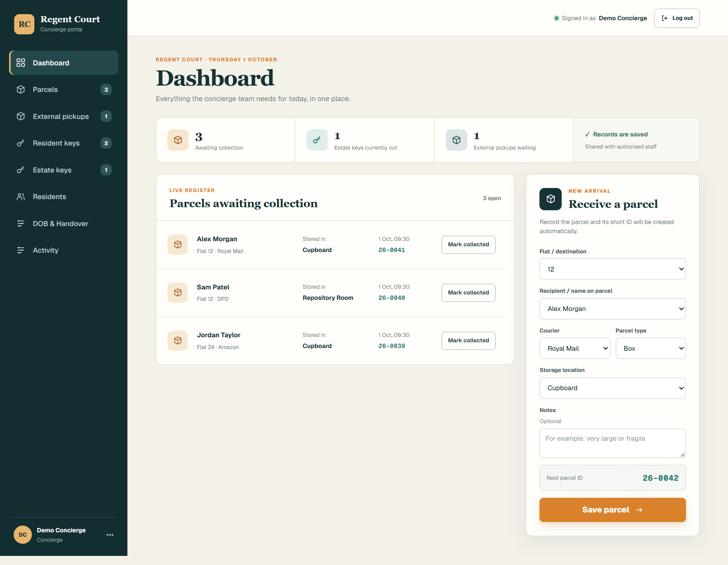Open Estate keys in sidebar
The height and width of the screenshot is (565, 728).
tap(64, 170)
